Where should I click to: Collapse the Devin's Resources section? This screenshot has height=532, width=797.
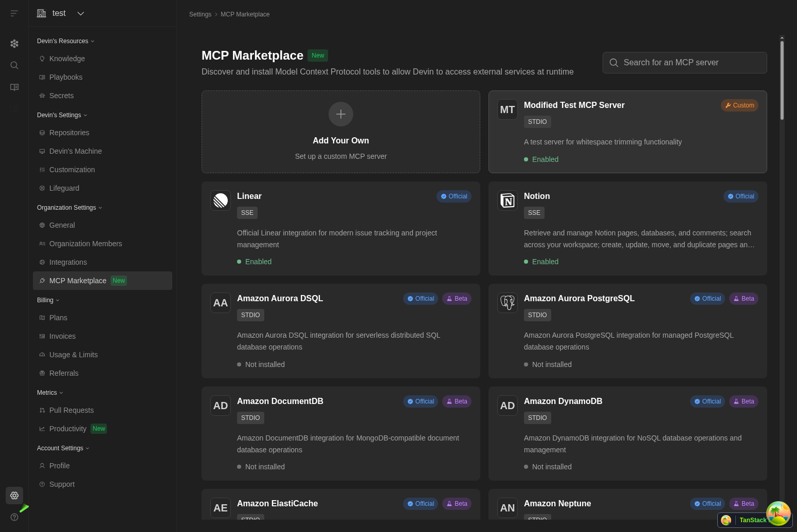click(x=65, y=41)
